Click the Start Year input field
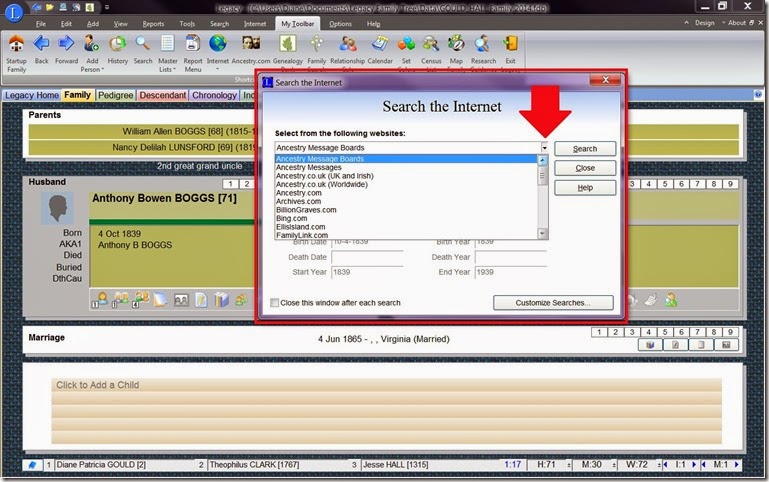 [x=367, y=272]
